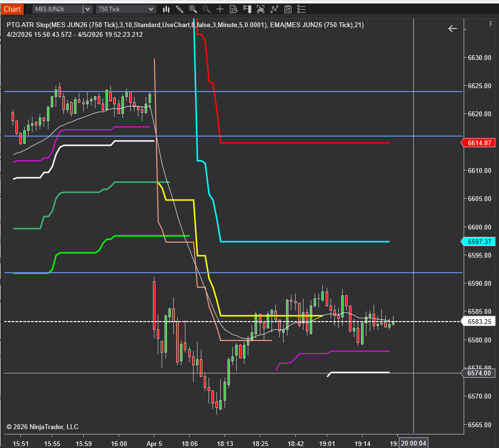Click the return arrow at chart top right
Viewport: 499px width, 448px height.
[x=453, y=29]
